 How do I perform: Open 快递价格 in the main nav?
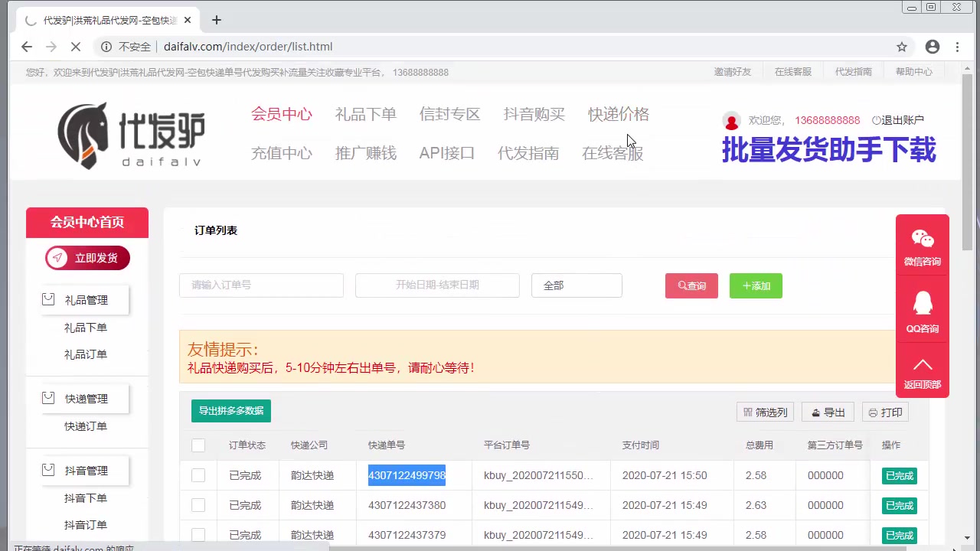(x=619, y=114)
